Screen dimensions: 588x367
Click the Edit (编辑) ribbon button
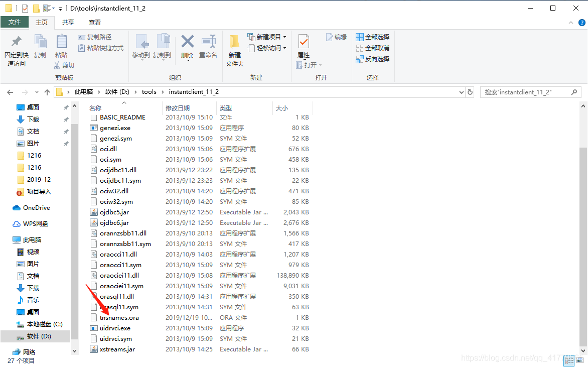pyautogui.click(x=336, y=37)
